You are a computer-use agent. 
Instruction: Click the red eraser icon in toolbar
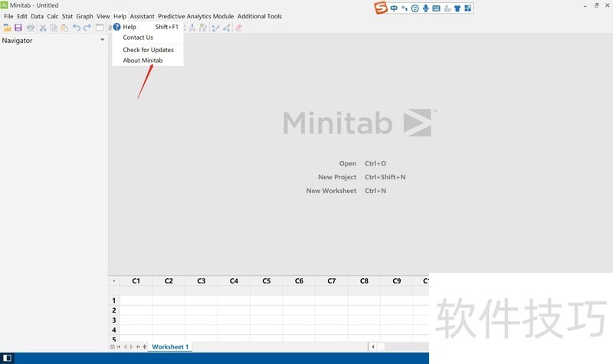238,28
